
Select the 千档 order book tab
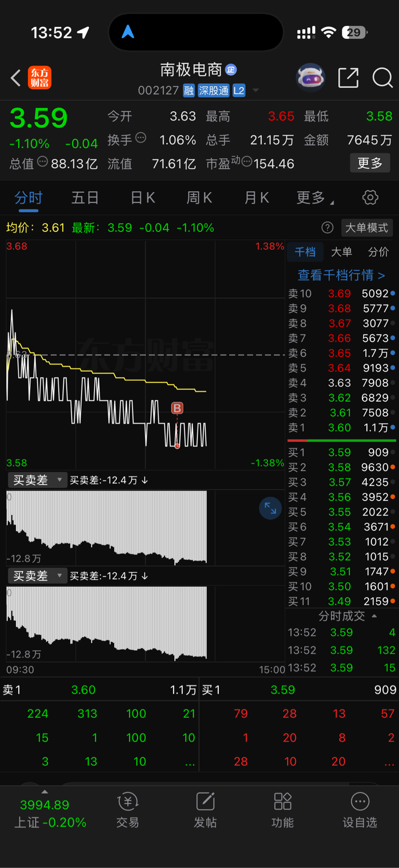[x=305, y=252]
